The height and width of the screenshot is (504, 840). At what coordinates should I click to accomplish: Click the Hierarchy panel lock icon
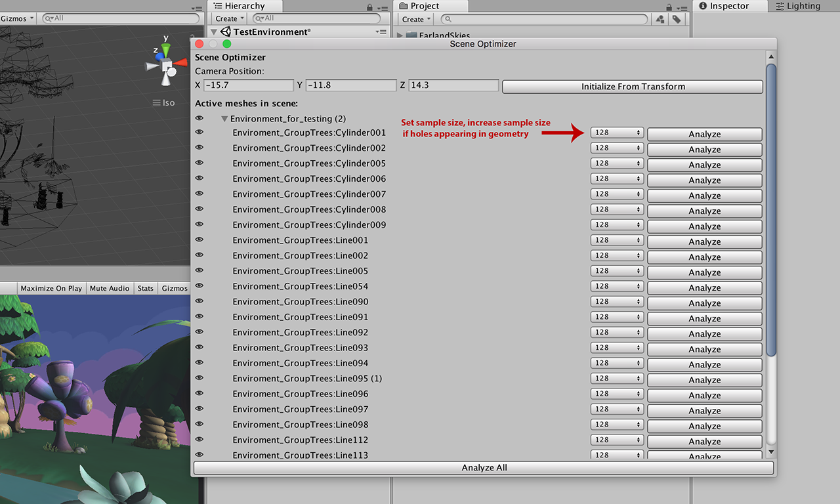[x=371, y=7]
